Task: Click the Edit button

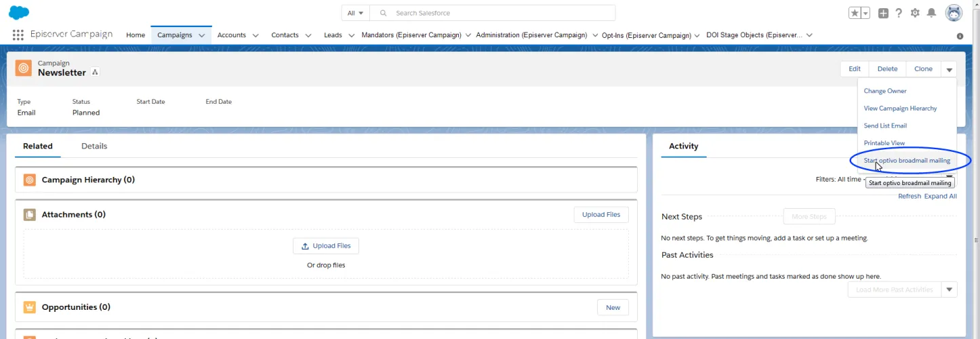Action: (x=855, y=68)
